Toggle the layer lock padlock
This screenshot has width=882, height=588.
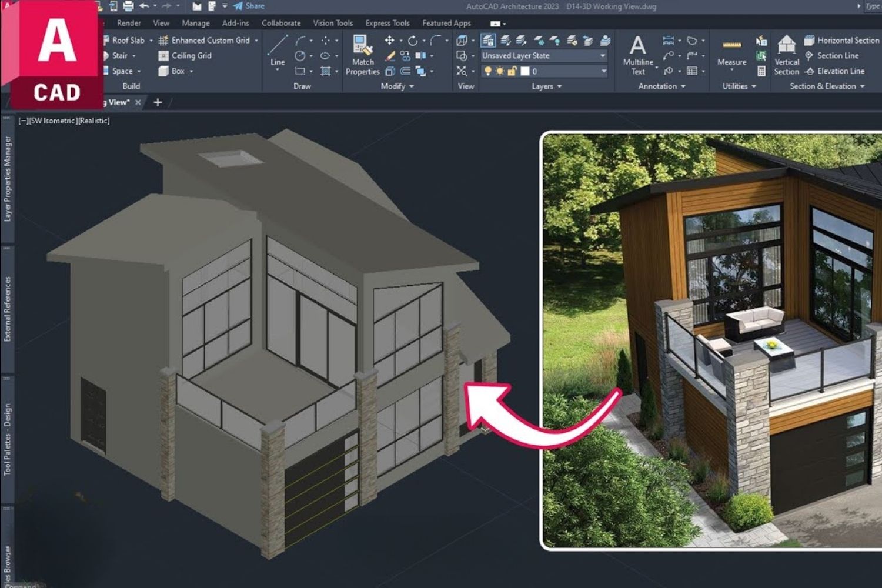click(x=512, y=71)
